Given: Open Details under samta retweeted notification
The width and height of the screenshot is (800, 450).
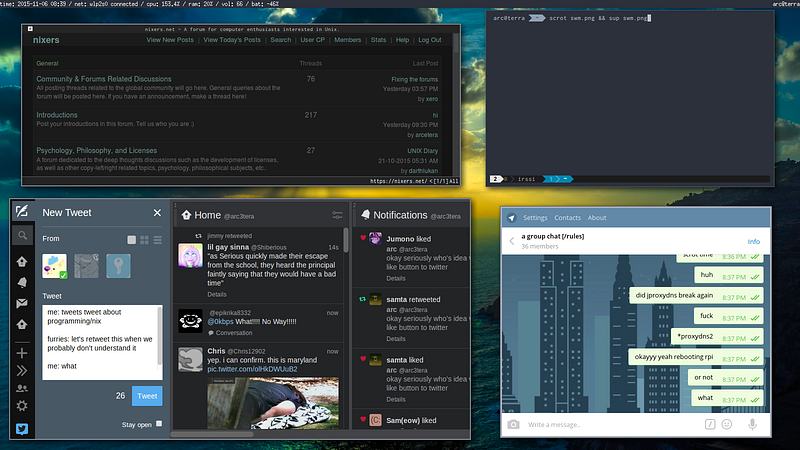Looking at the screenshot, I should click(x=396, y=339).
